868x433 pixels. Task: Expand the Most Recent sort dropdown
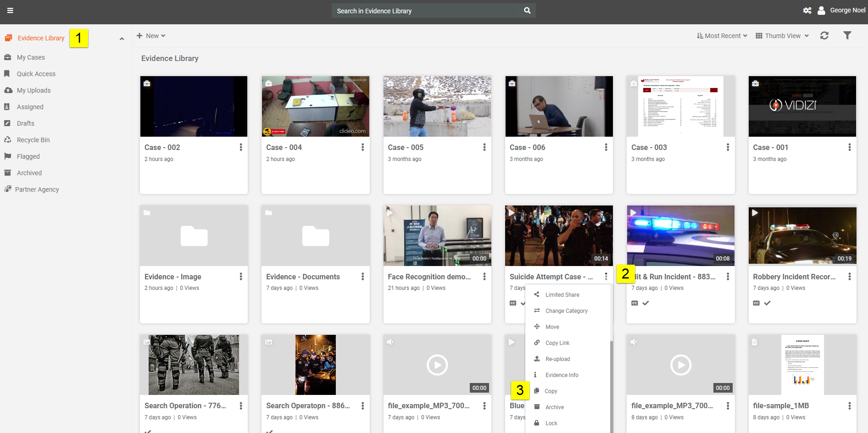pos(722,36)
